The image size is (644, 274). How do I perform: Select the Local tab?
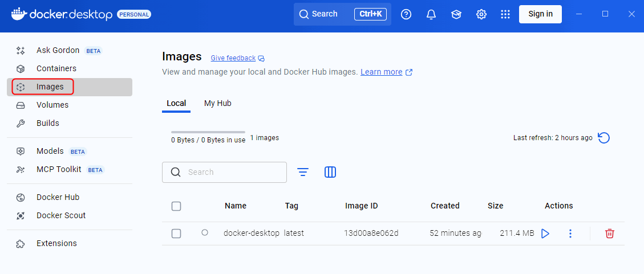click(x=176, y=103)
